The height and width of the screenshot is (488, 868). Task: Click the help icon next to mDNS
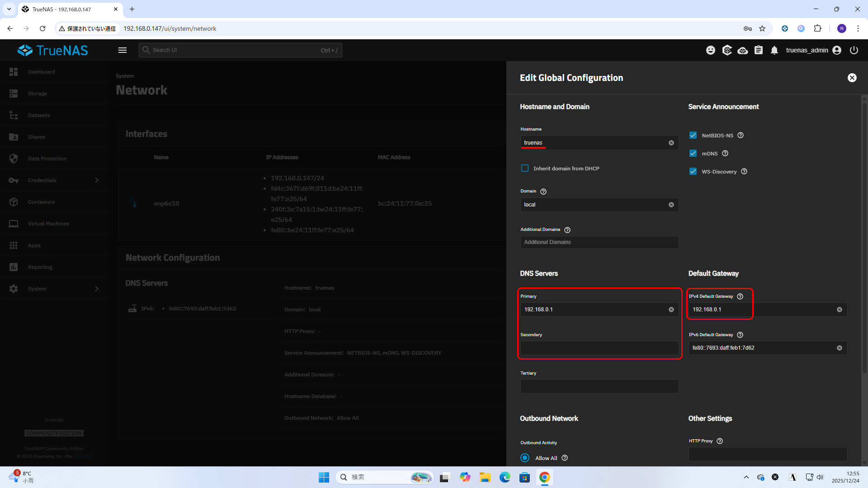pyautogui.click(x=725, y=154)
